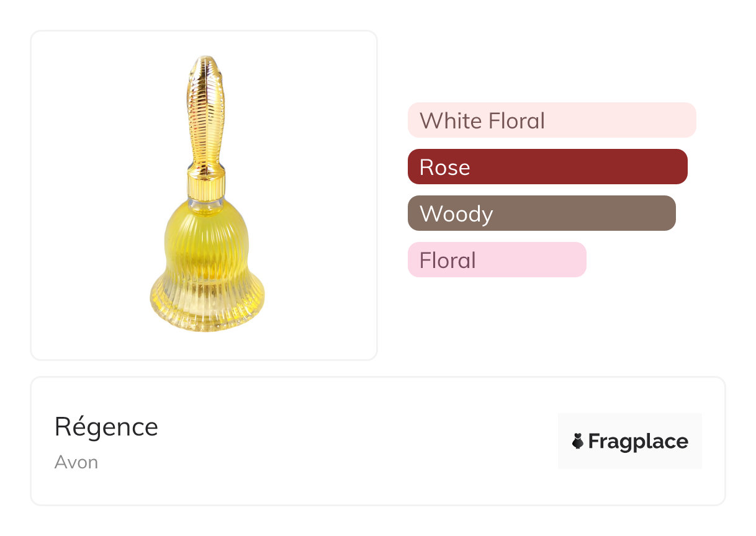Click the Fragplace bottle logo icon

578,441
